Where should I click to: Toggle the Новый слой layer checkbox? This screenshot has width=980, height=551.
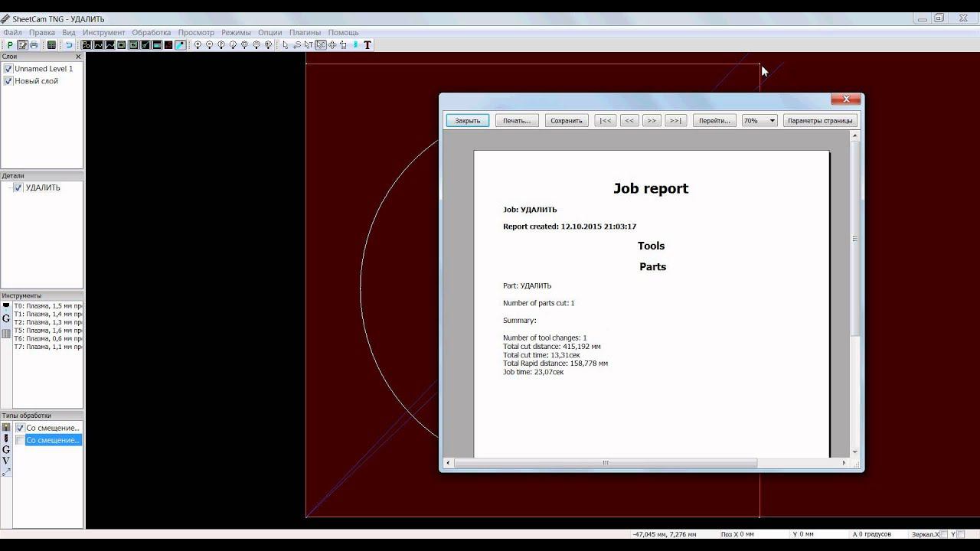click(x=8, y=81)
